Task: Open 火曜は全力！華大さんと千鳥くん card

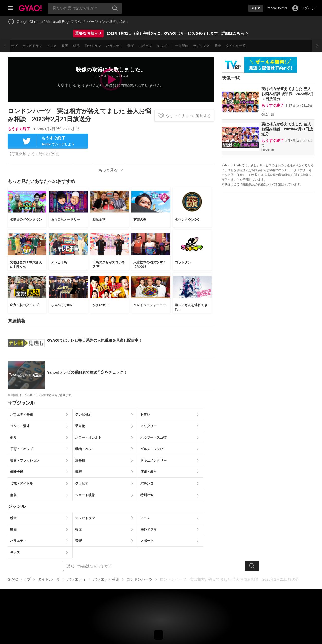Action: click(27, 250)
